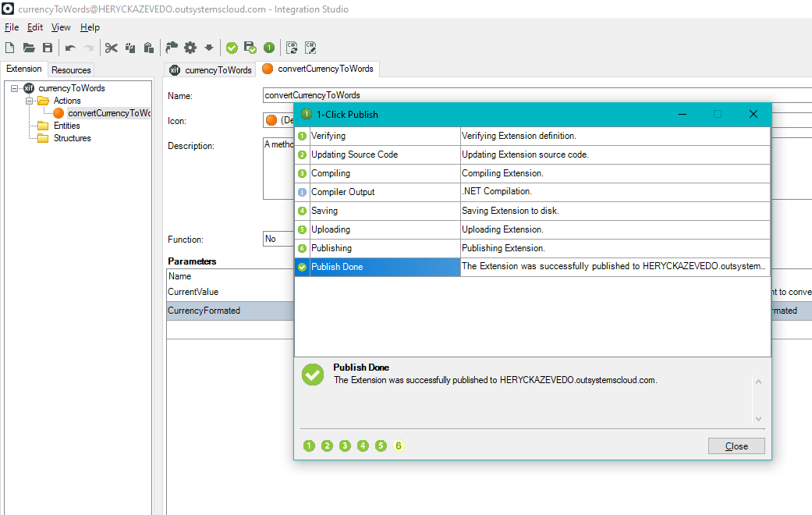Open the View menu
The width and height of the screenshot is (812, 515).
coord(61,27)
